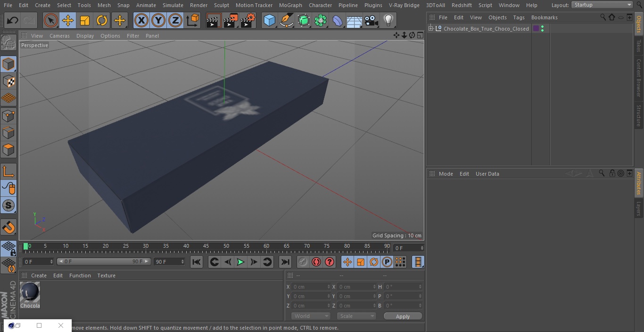Image resolution: width=644 pixels, height=332 pixels.
Task: Play animation forwards
Action: (240, 262)
